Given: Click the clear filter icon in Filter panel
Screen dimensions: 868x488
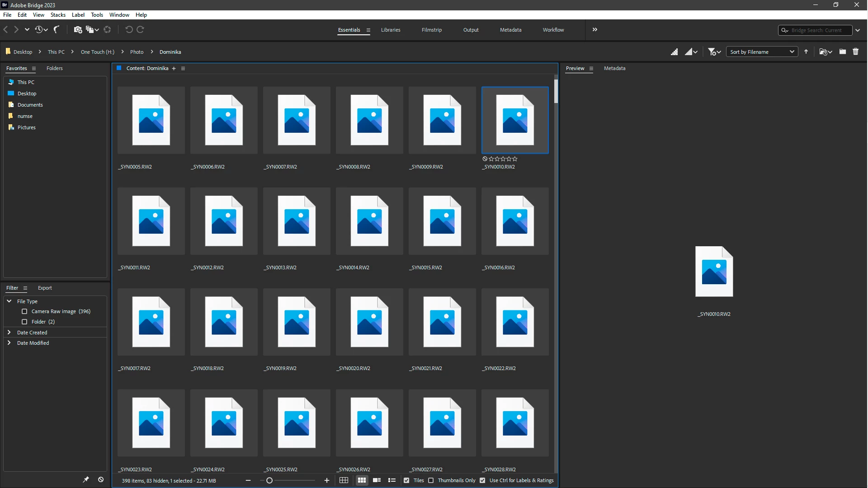Looking at the screenshot, I should (x=101, y=479).
